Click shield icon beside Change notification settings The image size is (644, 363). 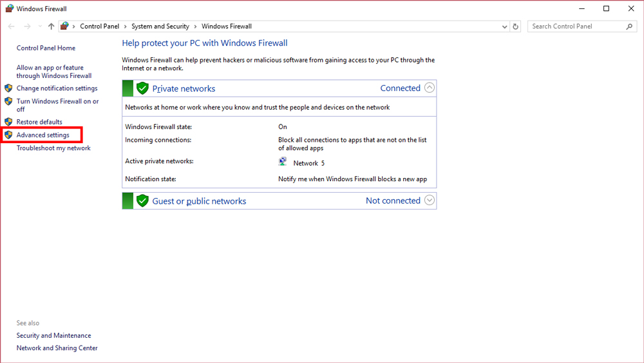point(8,88)
